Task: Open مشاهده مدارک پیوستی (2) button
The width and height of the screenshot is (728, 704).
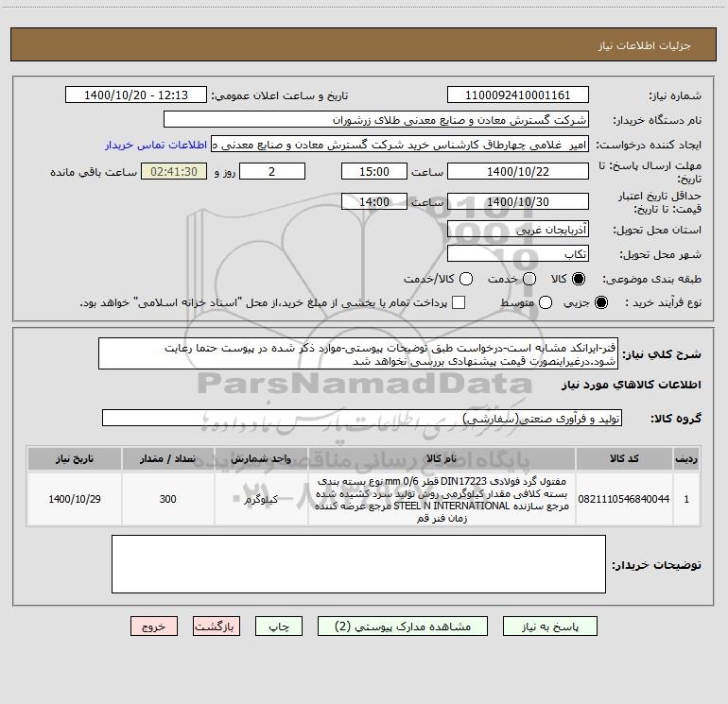Action: coord(403,627)
